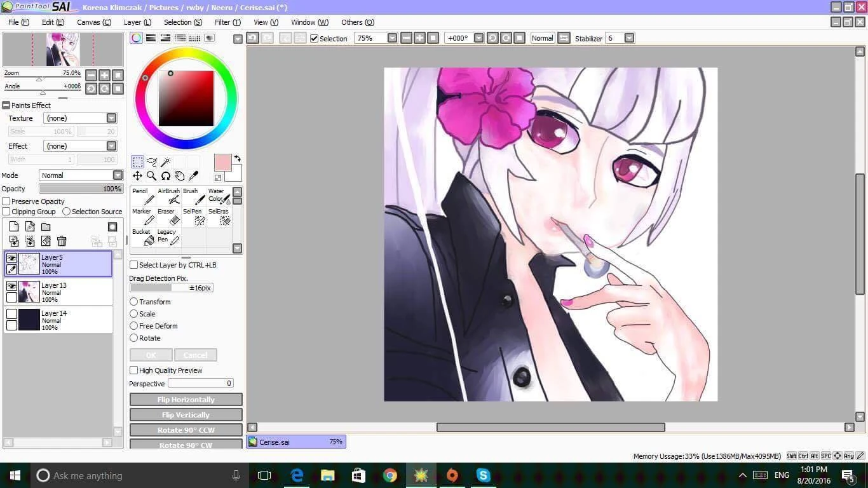Open the Filter menu
868x488 pixels.
227,22
